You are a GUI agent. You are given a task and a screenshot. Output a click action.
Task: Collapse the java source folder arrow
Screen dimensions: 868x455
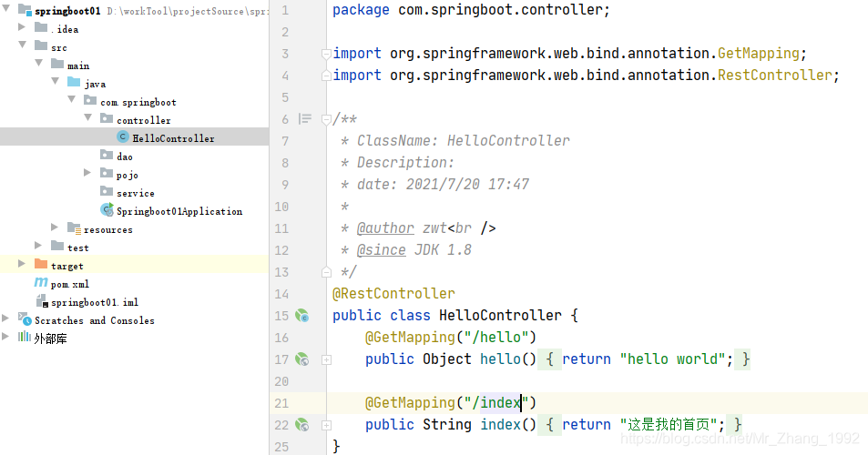tap(56, 81)
